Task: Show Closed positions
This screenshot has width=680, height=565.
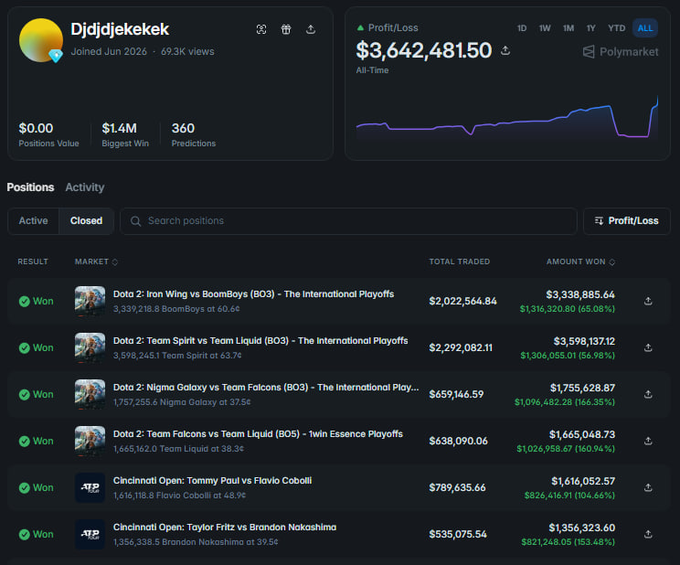Action: (86, 221)
